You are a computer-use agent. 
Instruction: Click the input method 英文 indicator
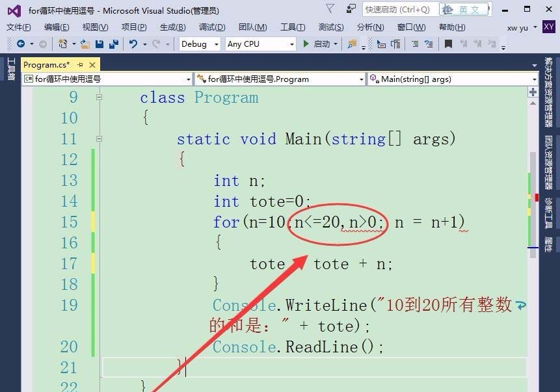click(x=464, y=10)
